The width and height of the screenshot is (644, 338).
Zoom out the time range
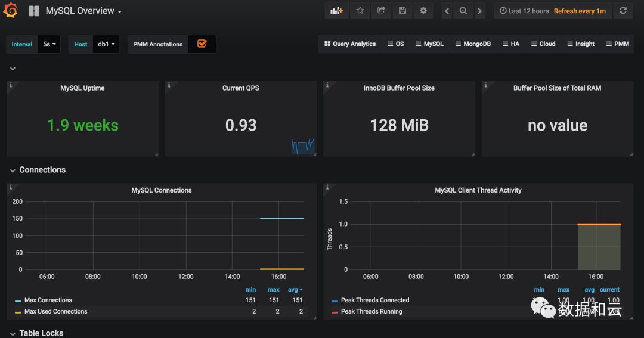point(463,11)
